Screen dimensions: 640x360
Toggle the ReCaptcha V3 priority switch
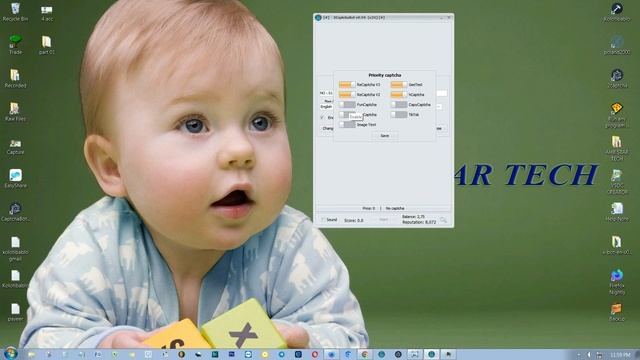(x=347, y=84)
